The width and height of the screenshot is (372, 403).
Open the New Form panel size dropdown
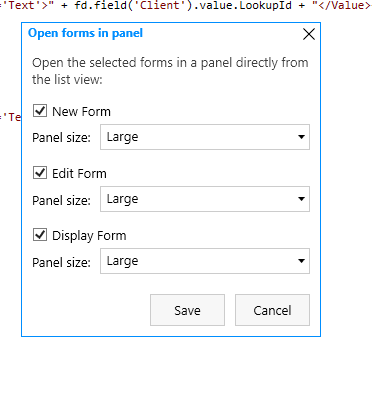[205, 137]
